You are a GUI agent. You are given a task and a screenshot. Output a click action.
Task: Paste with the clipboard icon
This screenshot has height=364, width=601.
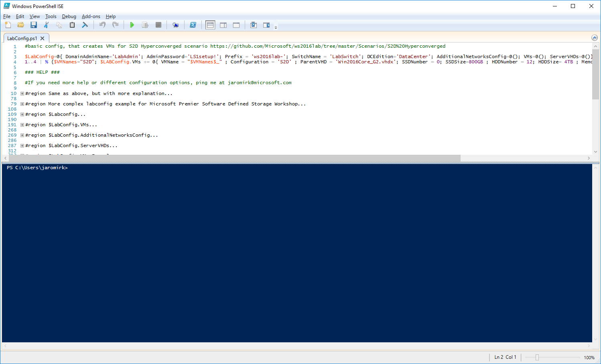click(72, 25)
